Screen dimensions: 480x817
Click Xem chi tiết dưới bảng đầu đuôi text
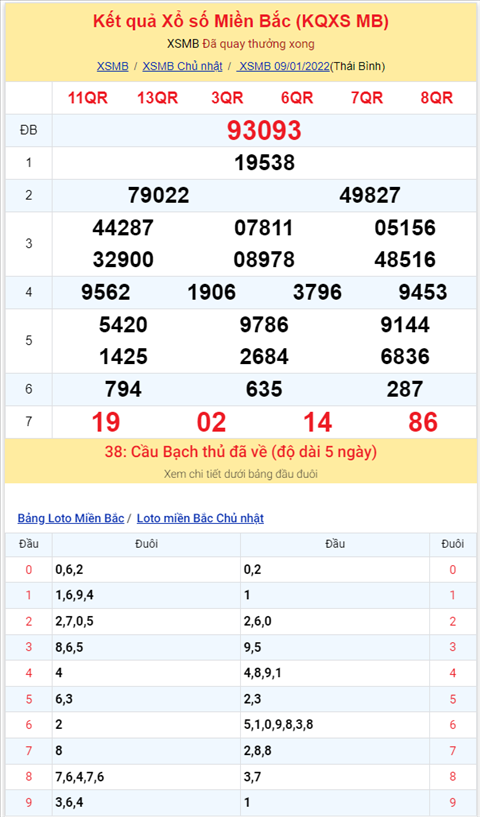point(240,474)
